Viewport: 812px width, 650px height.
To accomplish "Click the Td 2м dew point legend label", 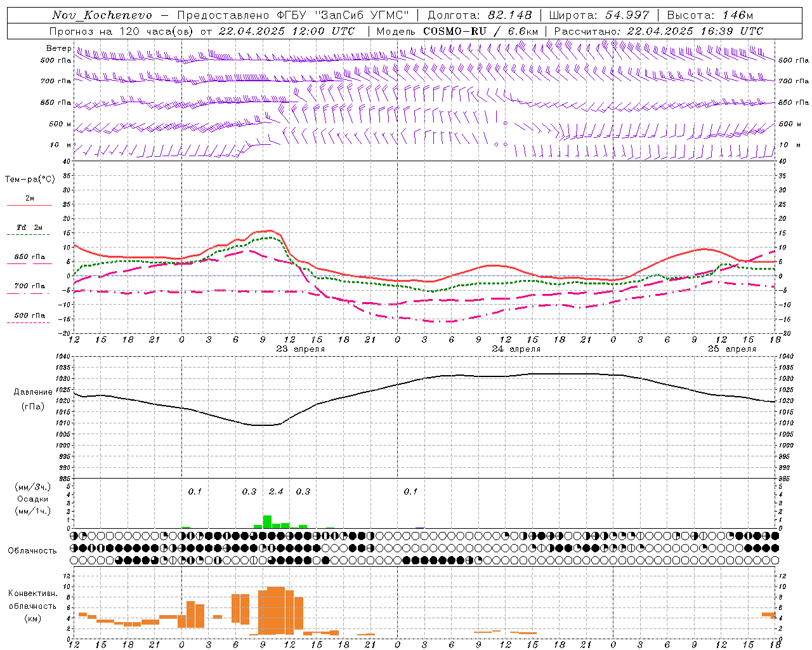I will (x=30, y=227).
